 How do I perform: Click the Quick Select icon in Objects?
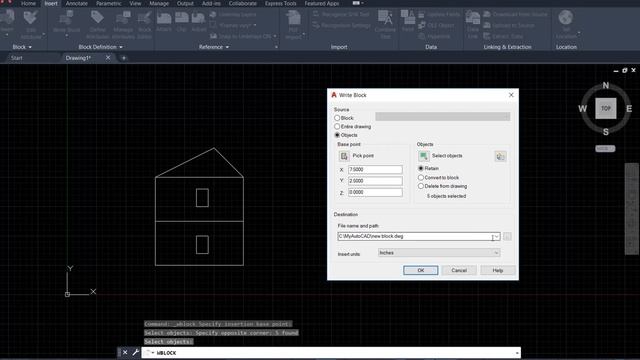pyautogui.click(x=500, y=156)
